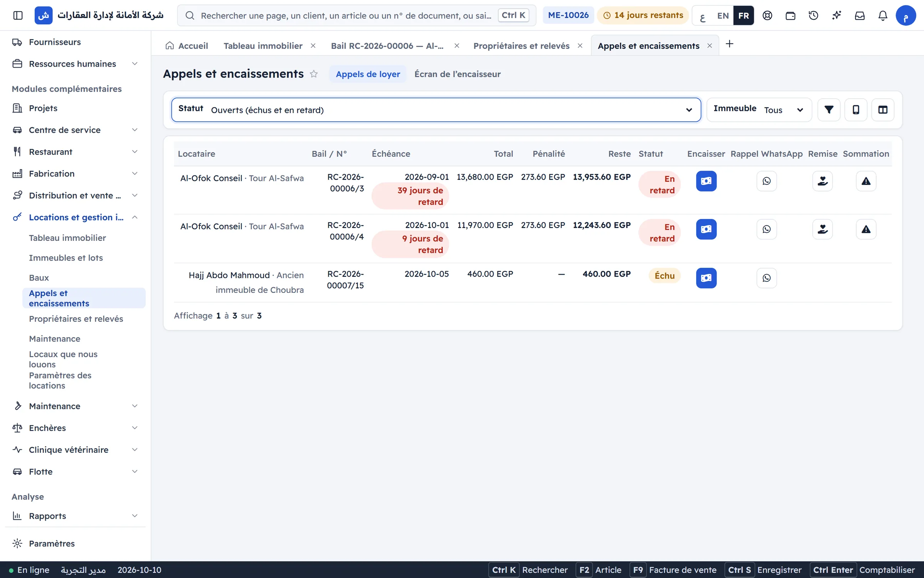Expand Centre de service menu

coord(75,130)
